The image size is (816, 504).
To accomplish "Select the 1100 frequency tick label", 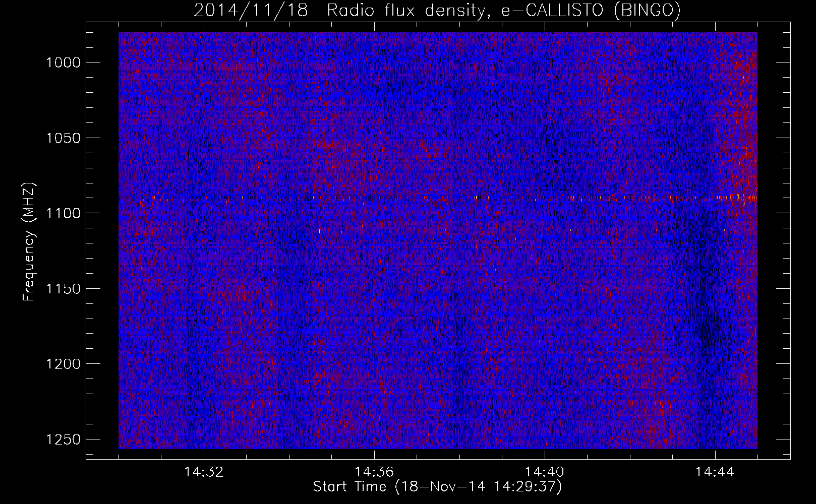I will [63, 213].
